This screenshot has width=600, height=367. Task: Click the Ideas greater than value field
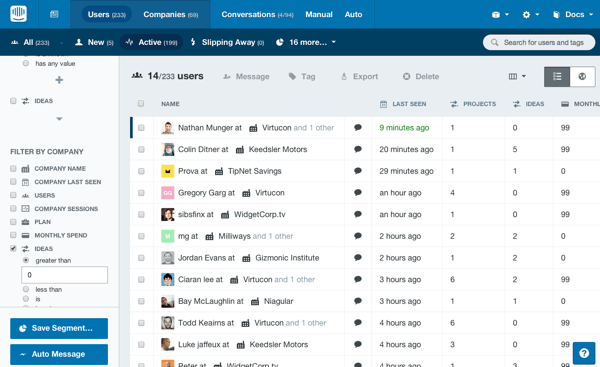[x=64, y=275]
